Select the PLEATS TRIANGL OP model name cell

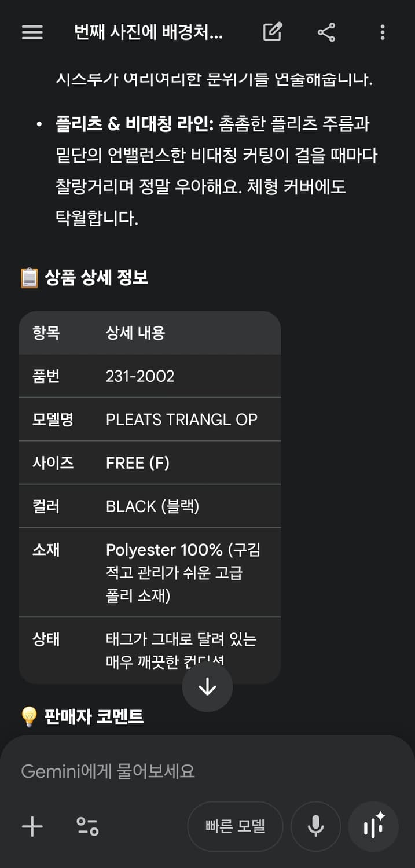pos(181,420)
